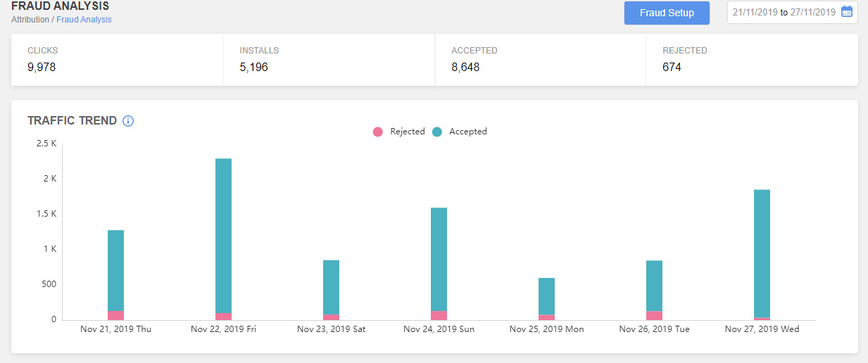Screen dimensions: 868x363
Task: Click the "1.5 K" y-axis label
Action: [x=46, y=214]
